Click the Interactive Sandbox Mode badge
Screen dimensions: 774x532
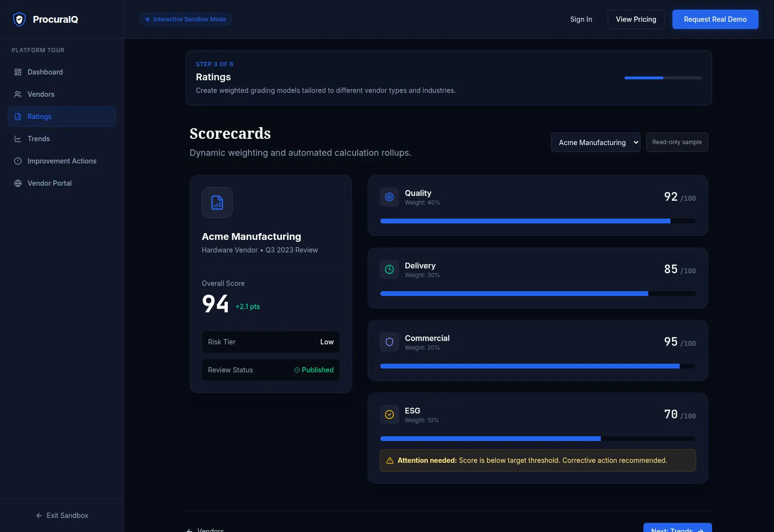[186, 19]
